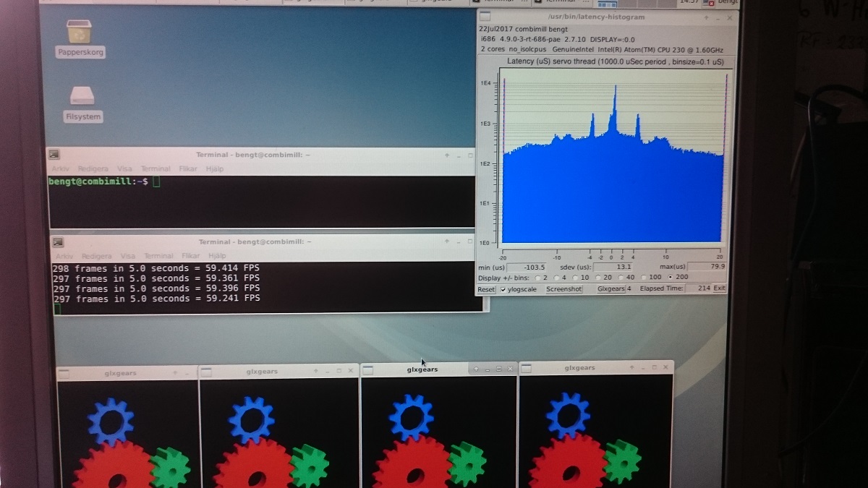The image size is (868, 488).
Task: Open Hjälp menu in the empty-prompt terminal
Action: click(215, 169)
